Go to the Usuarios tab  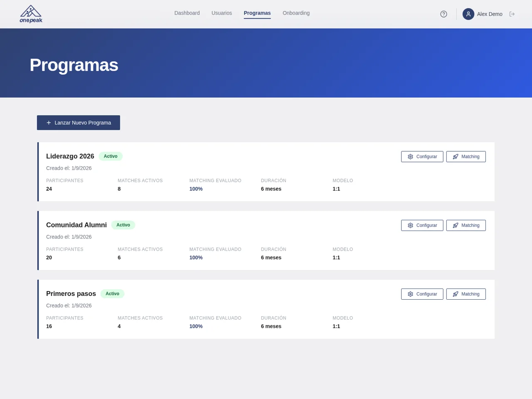(222, 13)
